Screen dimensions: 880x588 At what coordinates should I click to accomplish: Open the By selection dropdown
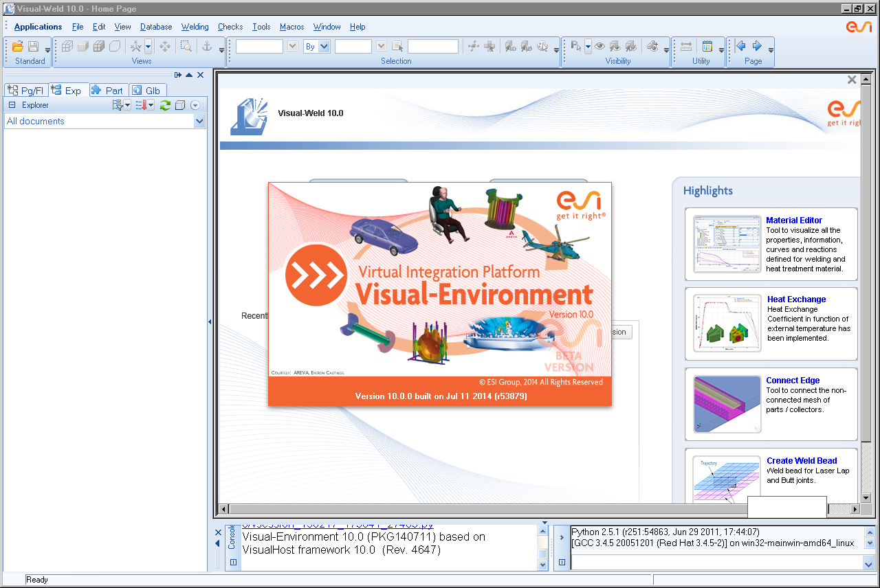[324, 46]
